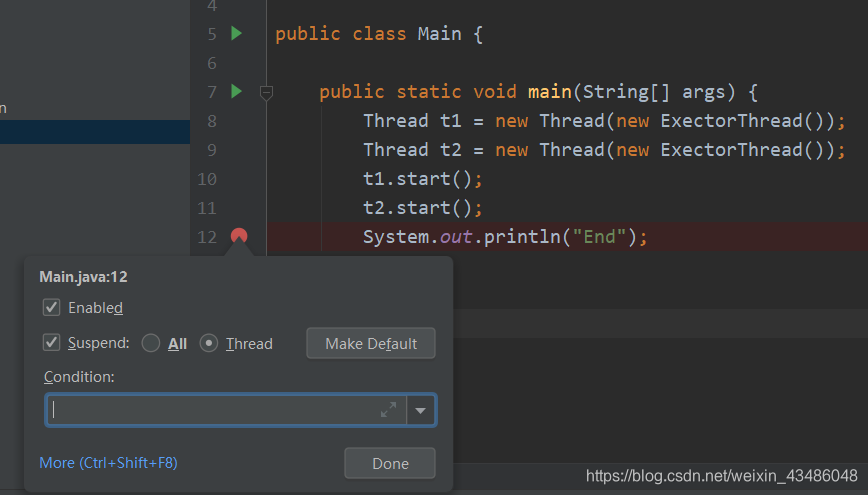Remove the red breakpoint on line 12
Viewport: 868px width, 495px height.
[239, 236]
